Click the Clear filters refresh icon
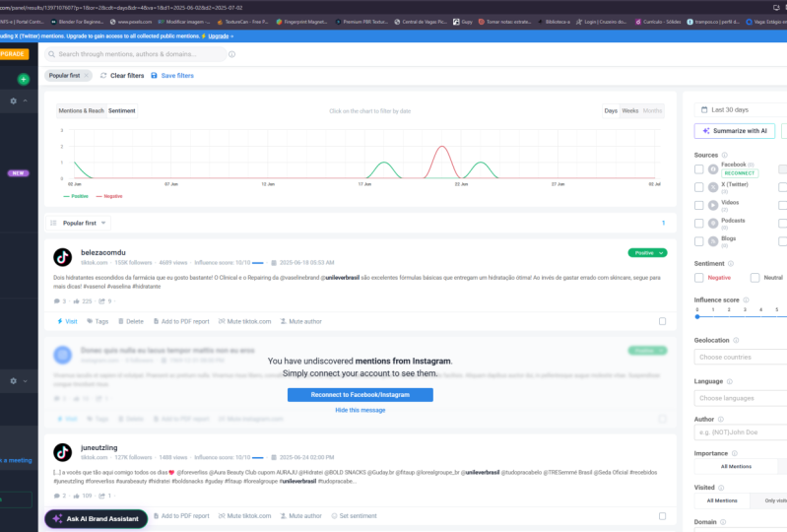 (103, 75)
